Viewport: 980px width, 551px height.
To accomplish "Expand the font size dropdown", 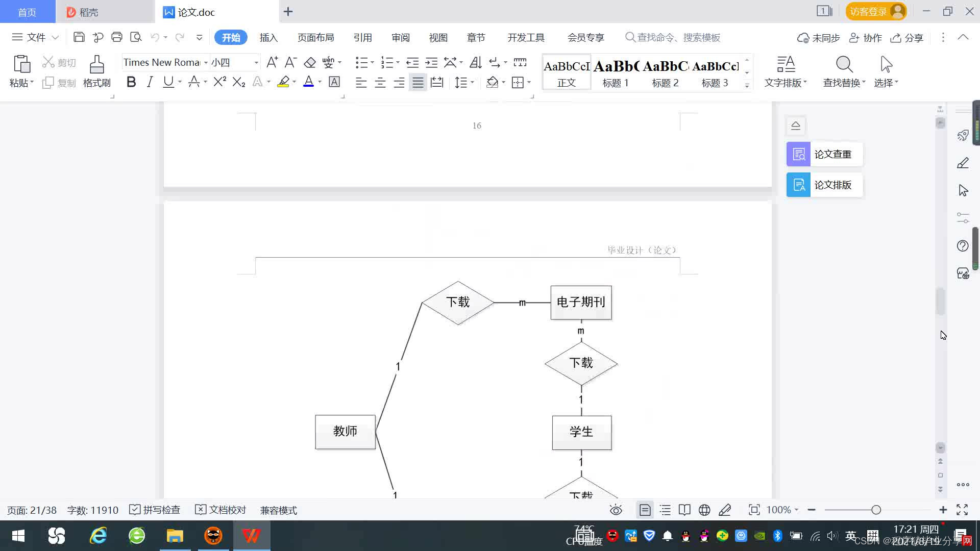I will pos(256,63).
